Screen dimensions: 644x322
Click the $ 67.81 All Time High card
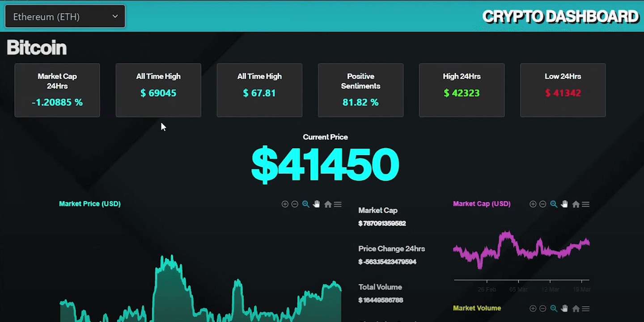(x=259, y=90)
